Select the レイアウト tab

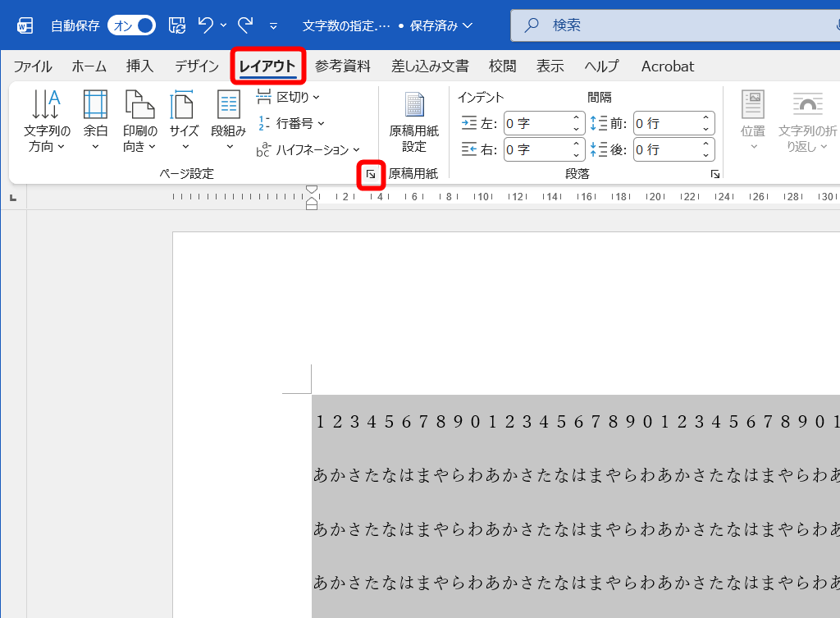(x=267, y=66)
